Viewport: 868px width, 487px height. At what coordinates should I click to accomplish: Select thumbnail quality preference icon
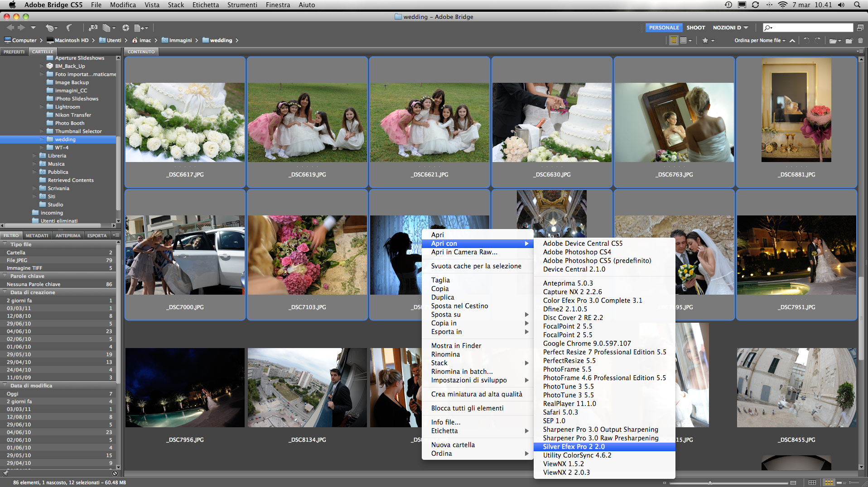[x=686, y=40]
